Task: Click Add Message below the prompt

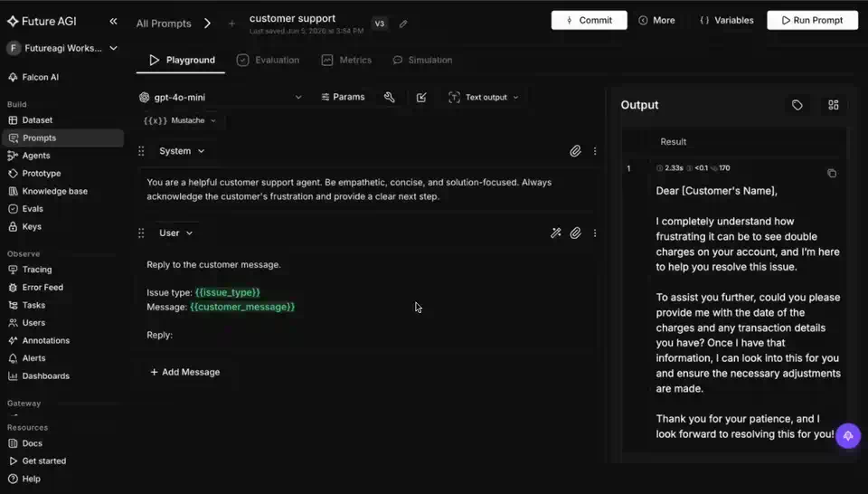Action: (x=184, y=372)
